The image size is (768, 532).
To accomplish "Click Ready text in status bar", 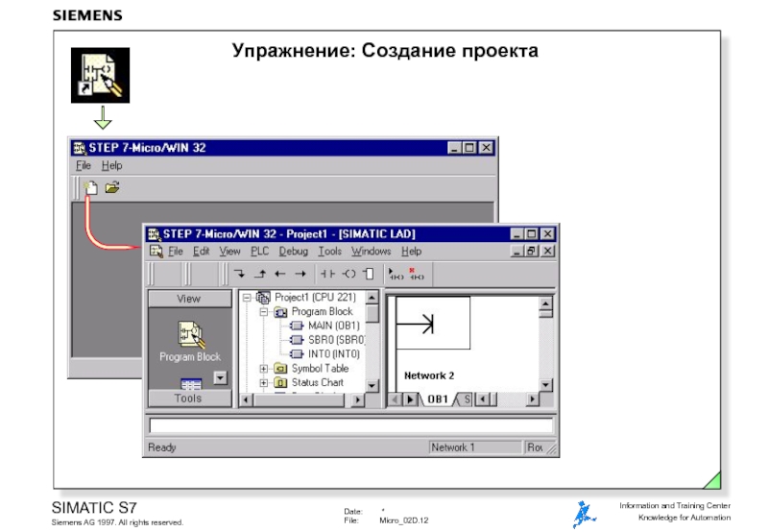I will (x=162, y=447).
